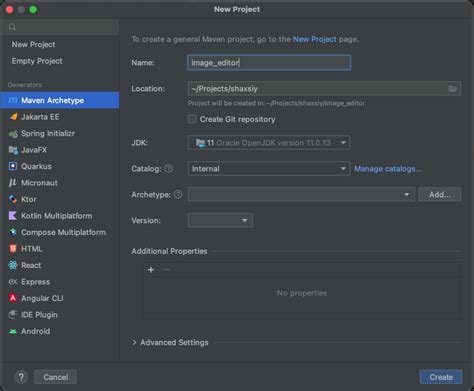The width and height of the screenshot is (474, 391).
Task: Click the Add... archetype button
Action: [440, 194]
